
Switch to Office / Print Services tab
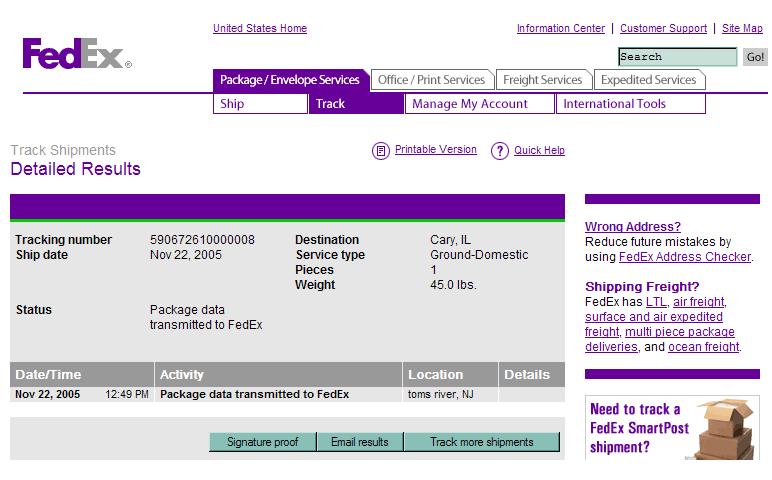pyautogui.click(x=431, y=80)
